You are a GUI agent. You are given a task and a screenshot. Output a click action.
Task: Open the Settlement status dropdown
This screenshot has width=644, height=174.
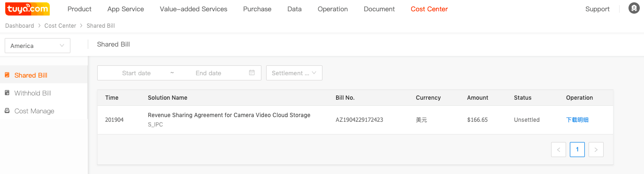294,73
